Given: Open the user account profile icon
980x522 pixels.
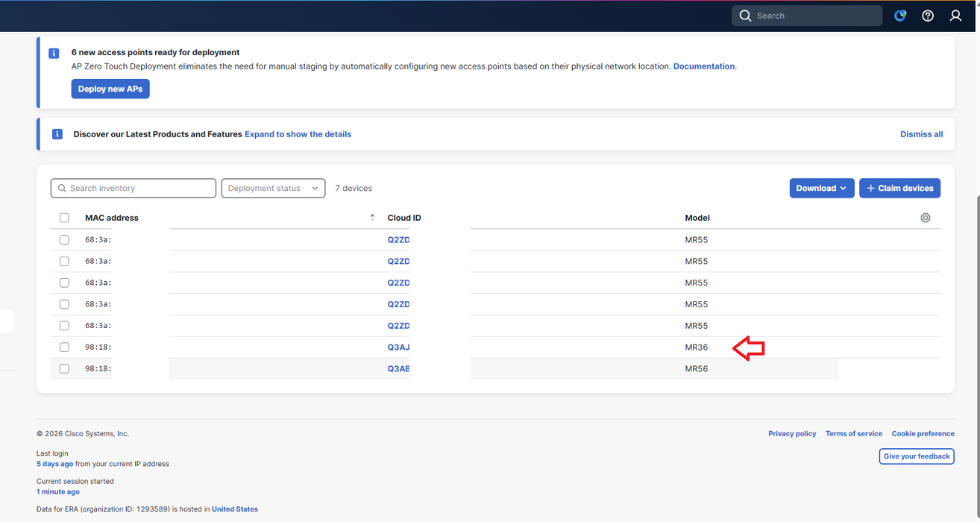Looking at the screenshot, I should click(x=955, y=16).
